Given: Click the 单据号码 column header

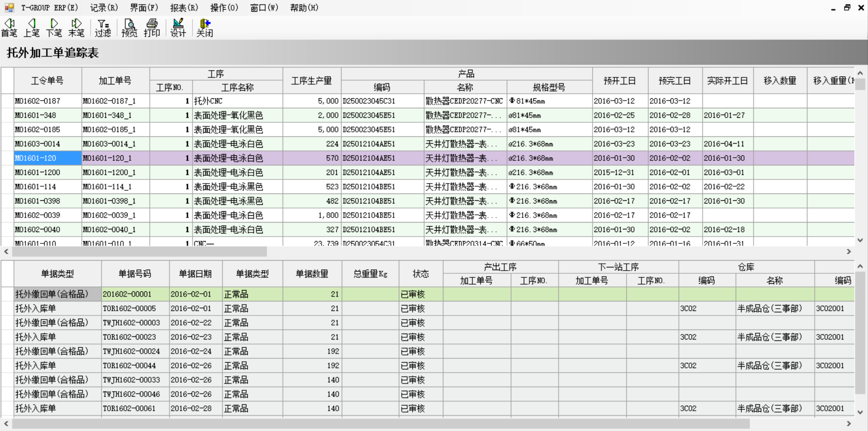Looking at the screenshot, I should [135, 274].
